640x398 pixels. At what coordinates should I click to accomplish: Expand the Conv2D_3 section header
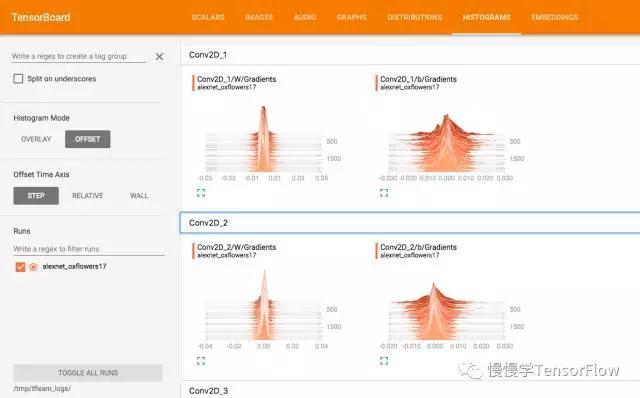[x=410, y=391]
